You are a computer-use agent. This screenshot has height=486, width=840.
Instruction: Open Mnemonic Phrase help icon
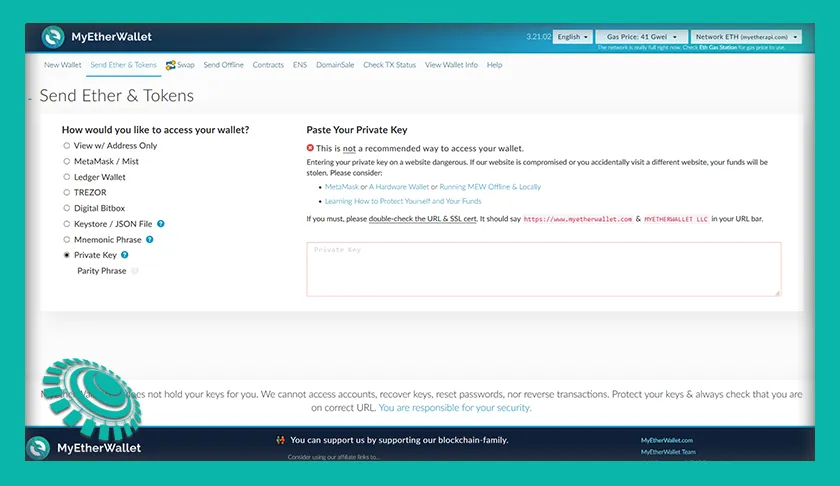coord(149,240)
